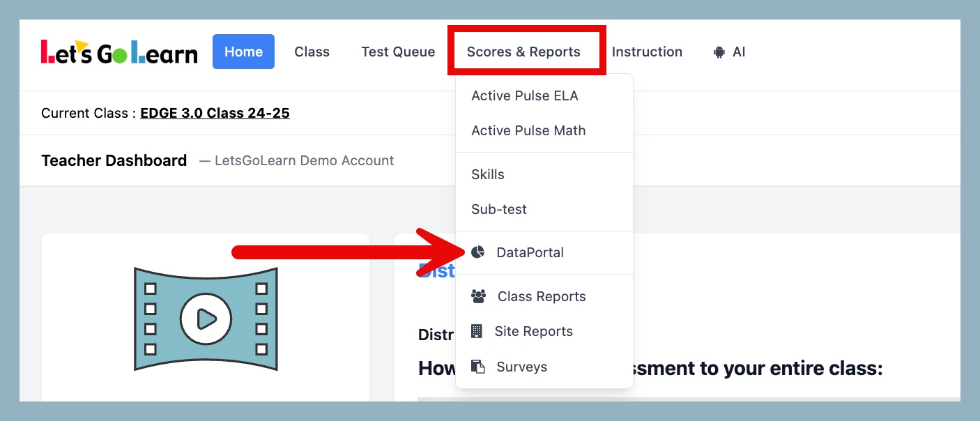
Task: Click the building icon beside Site Reports
Action: pyautogui.click(x=477, y=331)
